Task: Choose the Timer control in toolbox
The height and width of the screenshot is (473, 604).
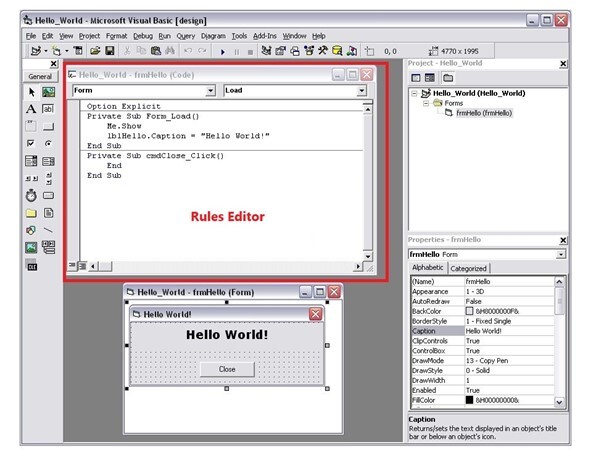Action: 31,195
